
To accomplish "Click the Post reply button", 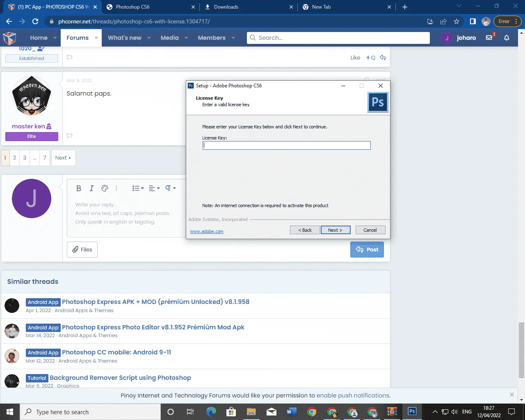I will (367, 249).
